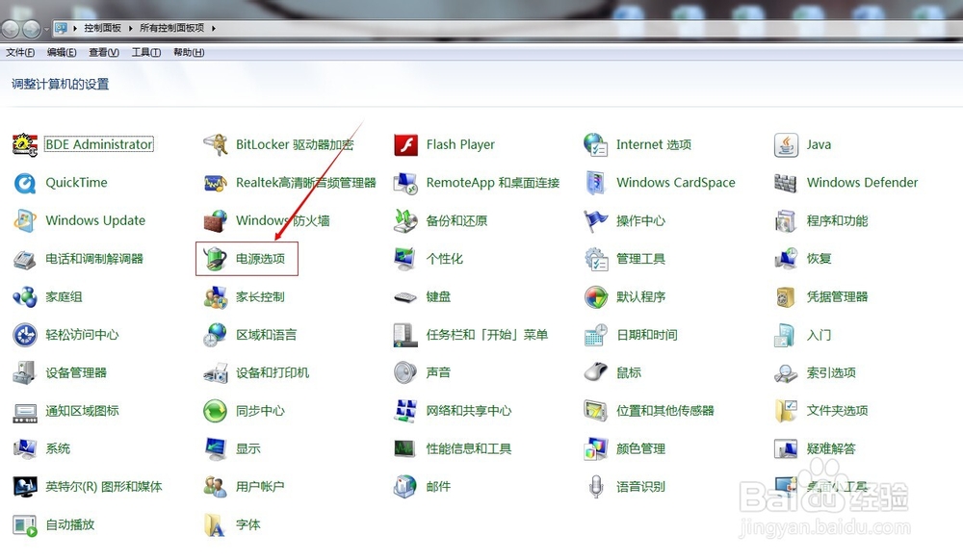Image resolution: width=963 pixels, height=560 pixels.
Task: Open the 默认程序 link
Action: [641, 297]
